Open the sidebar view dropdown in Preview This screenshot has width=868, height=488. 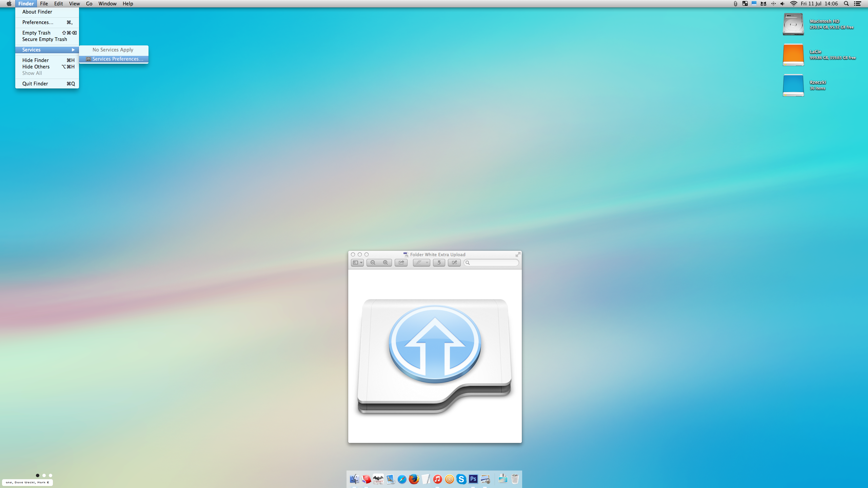point(357,263)
